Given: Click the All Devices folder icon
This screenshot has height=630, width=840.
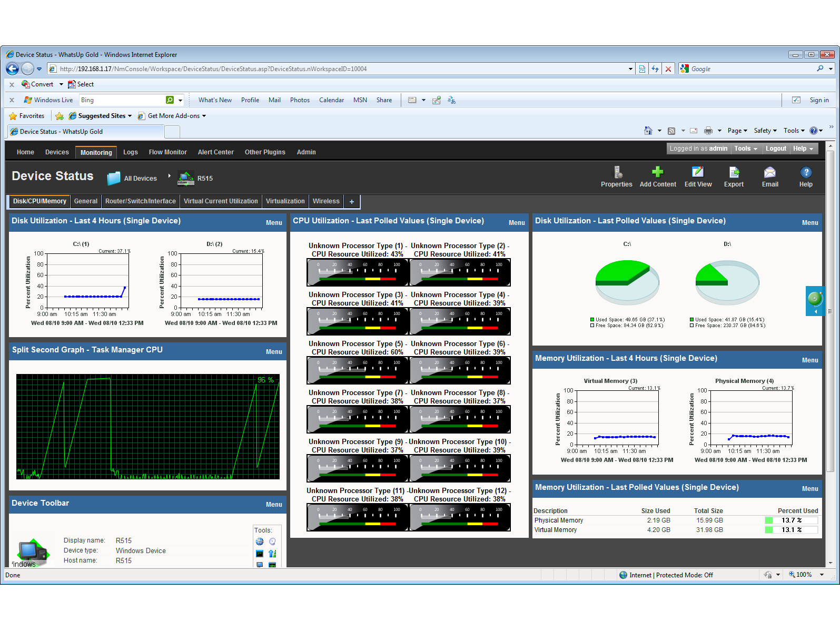Looking at the screenshot, I should [114, 179].
